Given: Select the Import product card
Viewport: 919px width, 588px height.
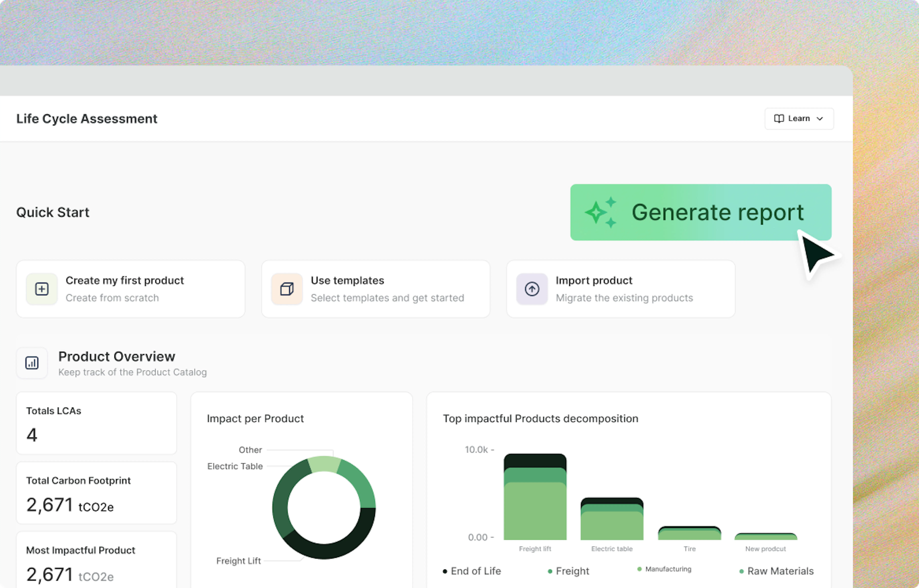Looking at the screenshot, I should tap(621, 289).
